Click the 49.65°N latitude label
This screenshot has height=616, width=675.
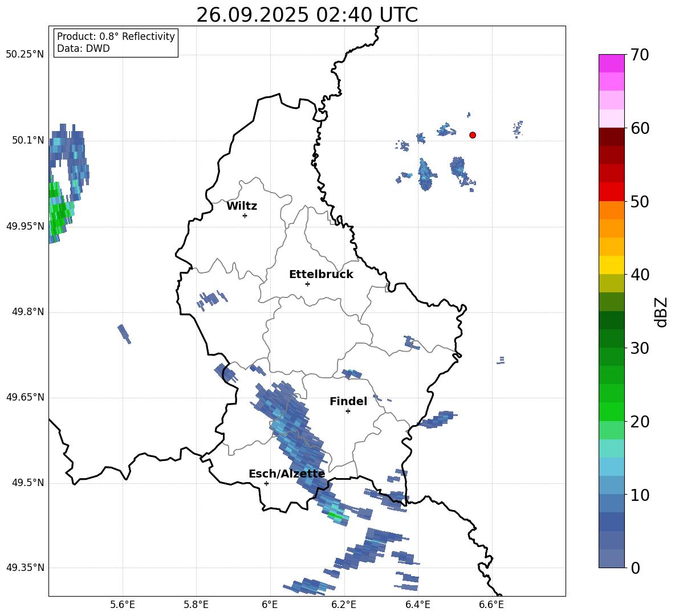[x=25, y=397]
